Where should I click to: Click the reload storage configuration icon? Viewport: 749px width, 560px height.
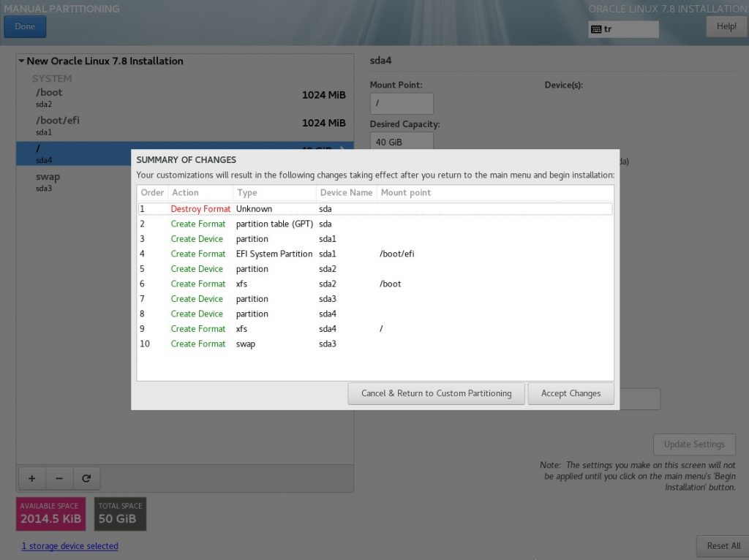coord(86,478)
